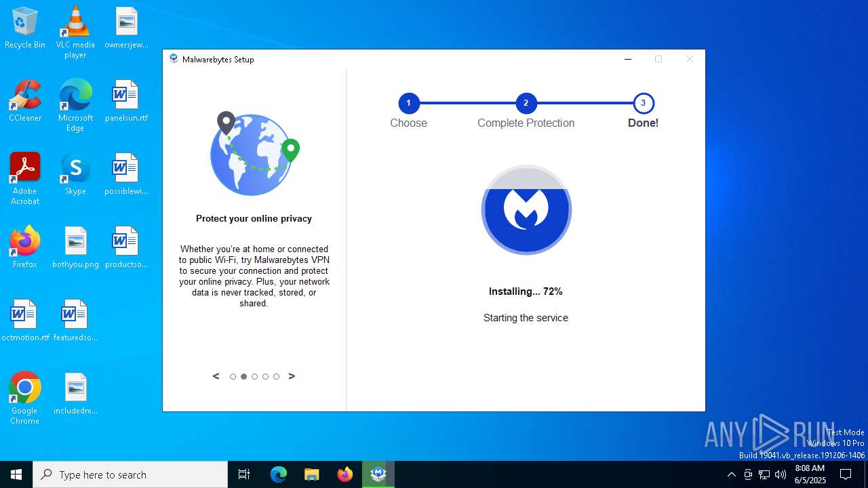Select the featuredso... Word document on desktop

point(75,321)
